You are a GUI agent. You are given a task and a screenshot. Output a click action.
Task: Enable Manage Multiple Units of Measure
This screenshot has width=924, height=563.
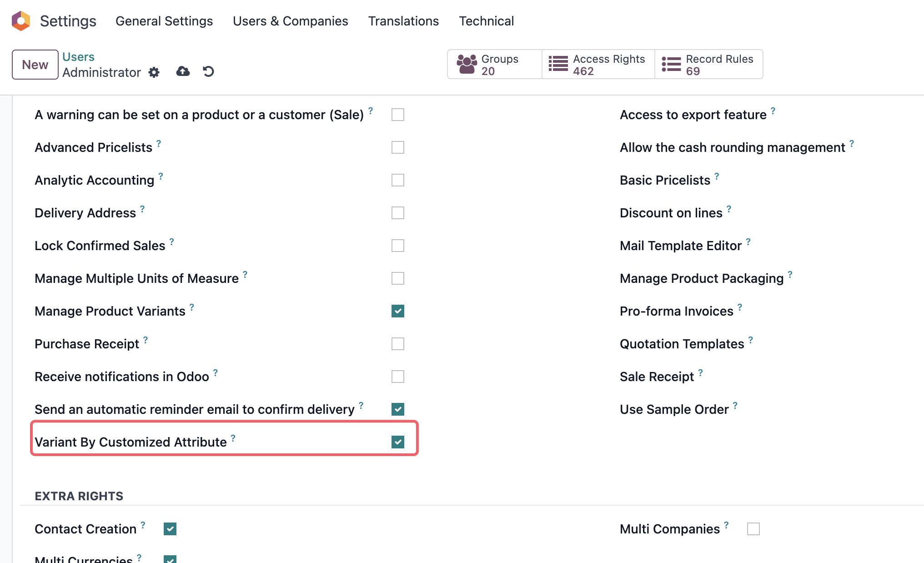398,278
